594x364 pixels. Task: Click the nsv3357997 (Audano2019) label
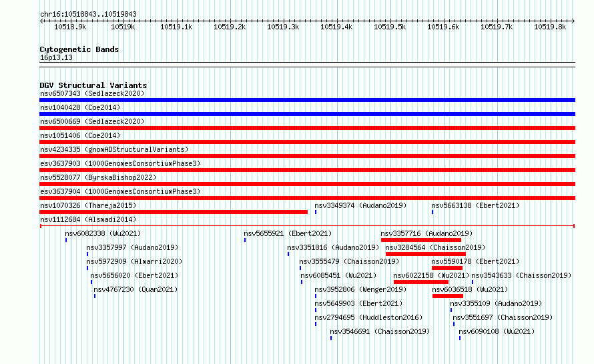[x=132, y=247]
